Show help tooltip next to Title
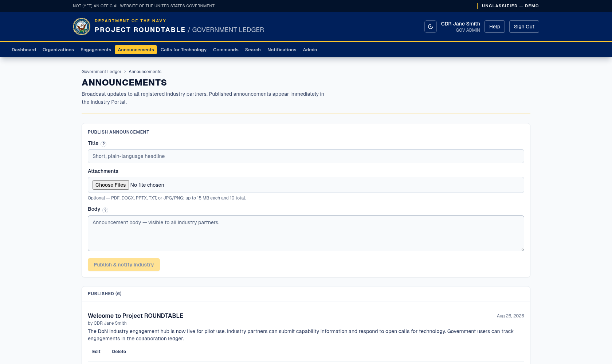This screenshot has width=612, height=364. [103, 144]
